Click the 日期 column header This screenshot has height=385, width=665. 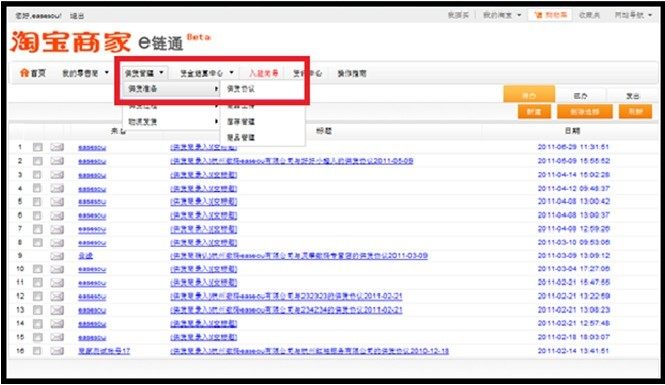pos(572,131)
